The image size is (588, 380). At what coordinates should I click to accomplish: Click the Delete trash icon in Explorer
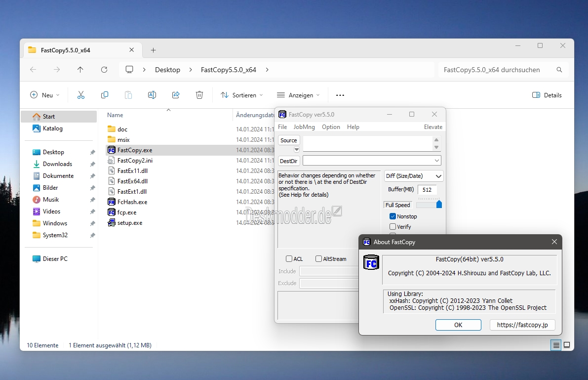199,95
